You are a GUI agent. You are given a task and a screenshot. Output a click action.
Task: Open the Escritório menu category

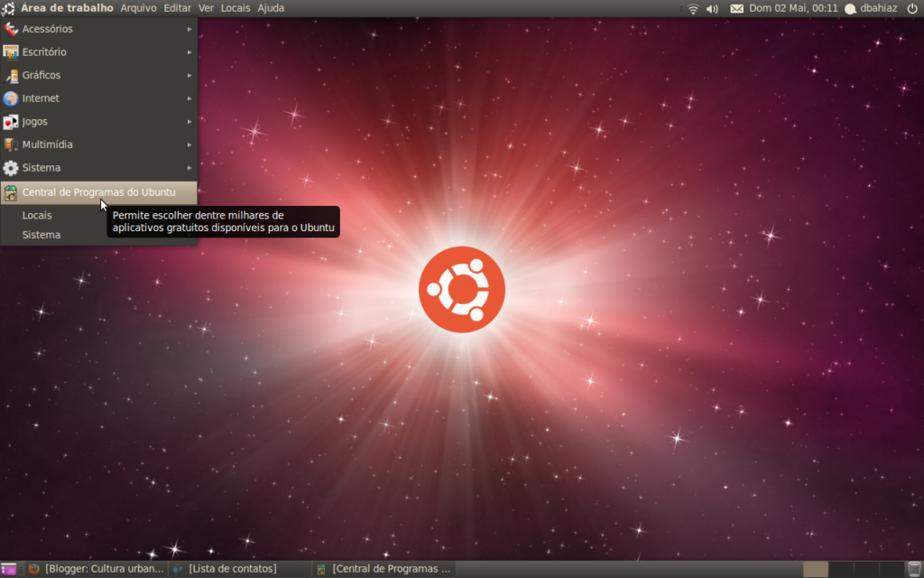click(99, 52)
